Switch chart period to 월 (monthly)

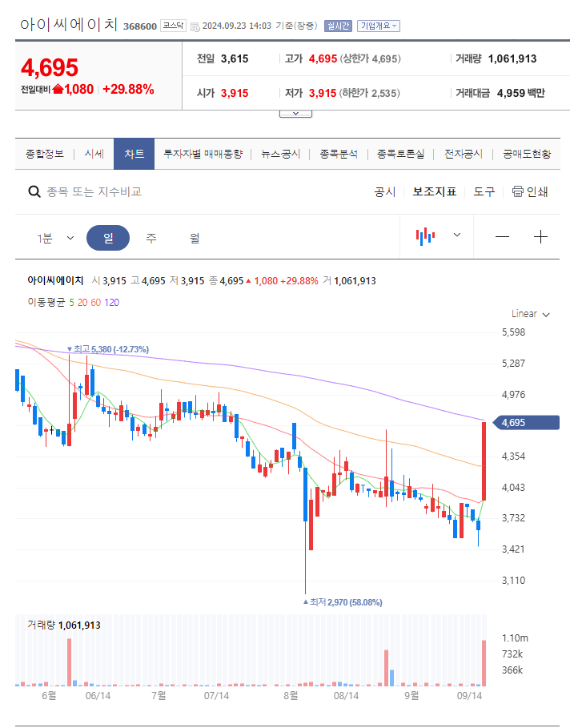pyautogui.click(x=195, y=236)
